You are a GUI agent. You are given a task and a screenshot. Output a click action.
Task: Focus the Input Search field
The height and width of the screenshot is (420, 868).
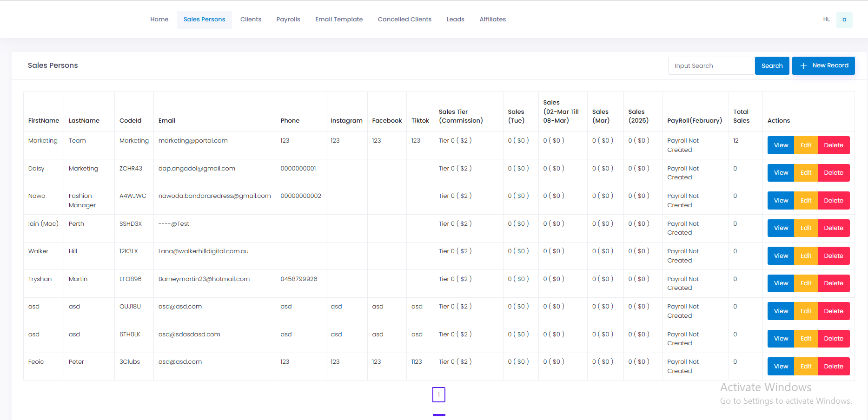pos(711,66)
